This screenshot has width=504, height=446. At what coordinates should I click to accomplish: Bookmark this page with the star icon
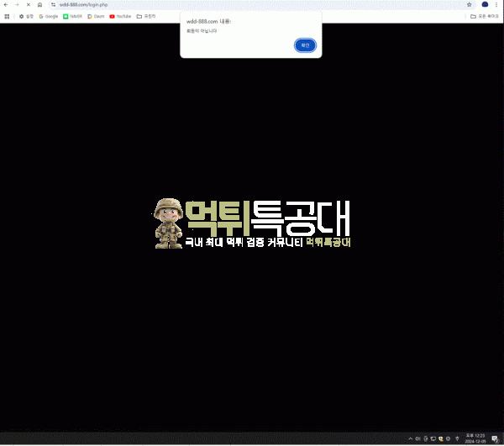(470, 5)
